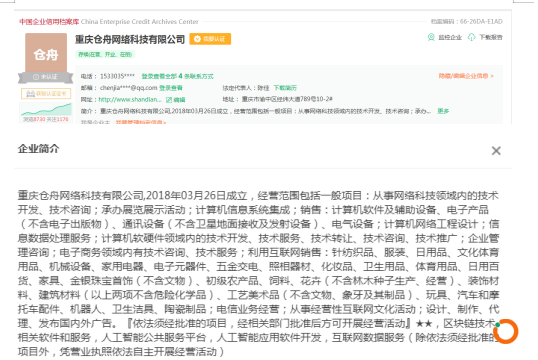Click the address 重庆市渝中区经纬大道789号10-2#
Screen dimensions: 538x360
pos(287,99)
